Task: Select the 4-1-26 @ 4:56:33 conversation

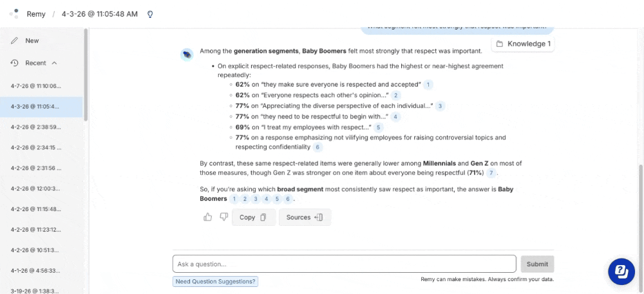Action: pos(36,270)
